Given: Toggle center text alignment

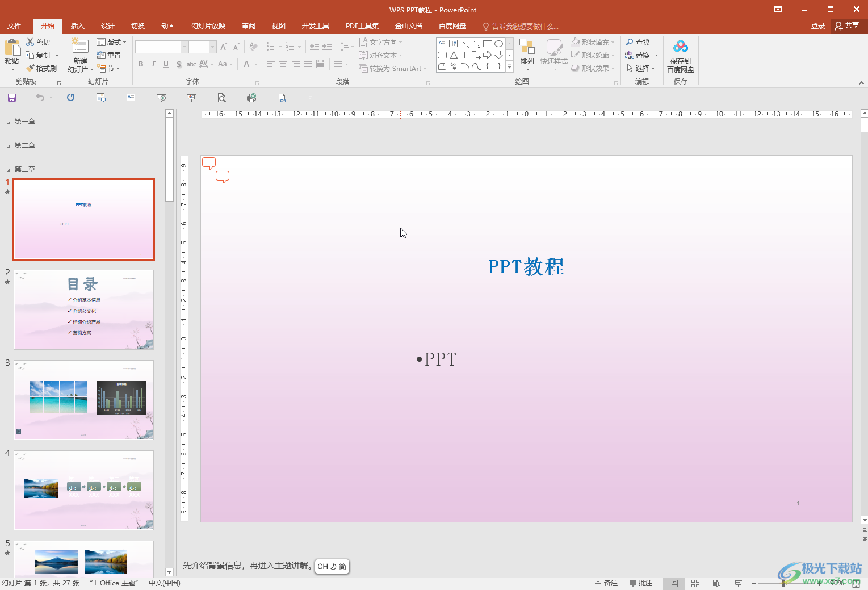Looking at the screenshot, I should [x=283, y=64].
